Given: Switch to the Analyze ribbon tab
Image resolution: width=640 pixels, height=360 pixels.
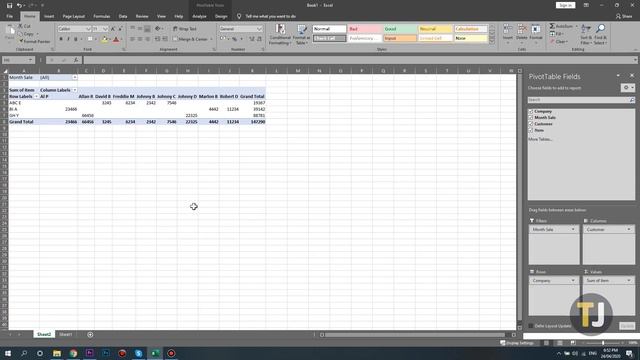Looking at the screenshot, I should [x=199, y=16].
